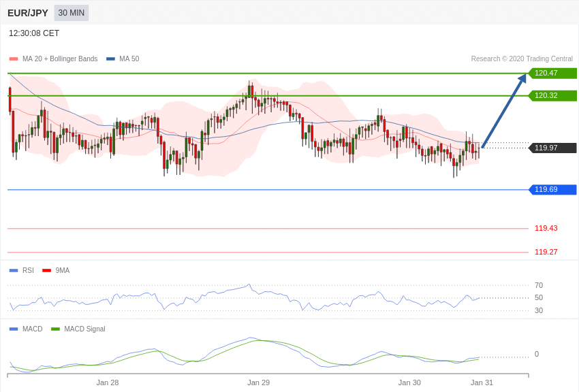
Task: Select the 119.69 pivot price tag
Action: tap(552, 190)
